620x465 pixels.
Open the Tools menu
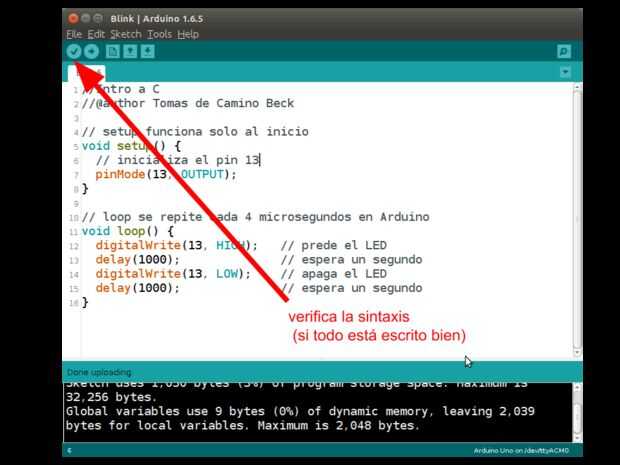click(x=159, y=34)
